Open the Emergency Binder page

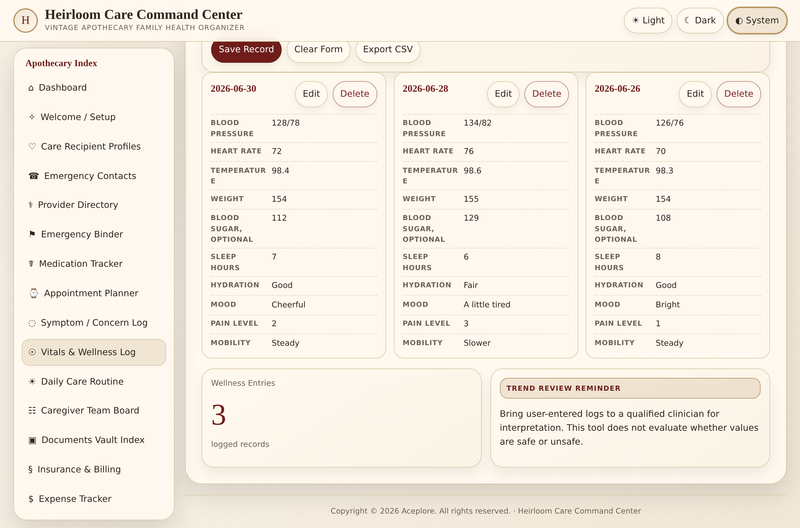point(94,234)
